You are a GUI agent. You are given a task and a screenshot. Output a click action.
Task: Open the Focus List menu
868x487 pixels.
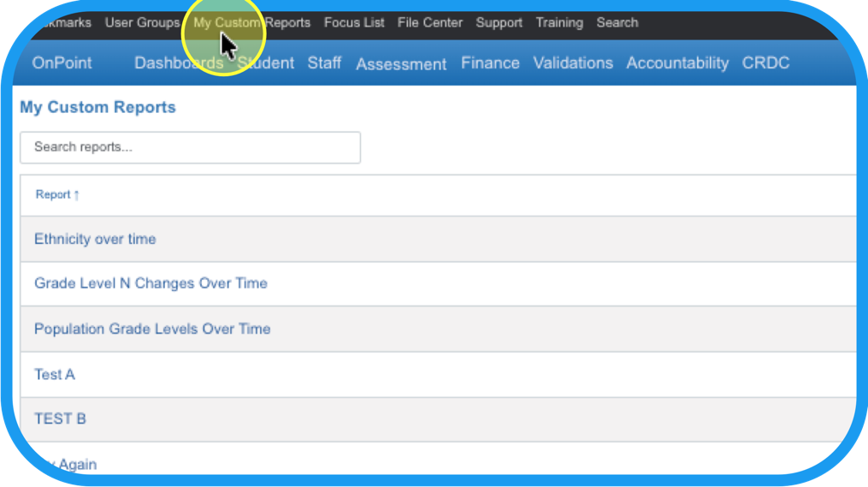(354, 23)
